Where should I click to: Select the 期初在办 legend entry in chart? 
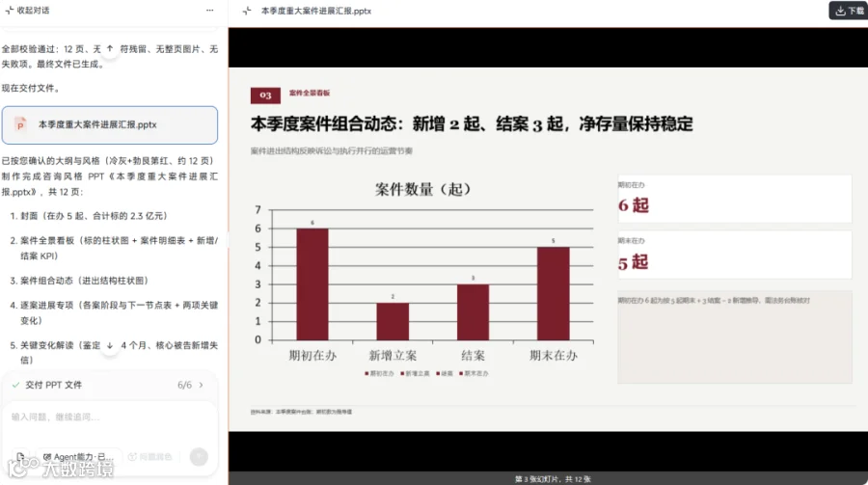pos(379,374)
